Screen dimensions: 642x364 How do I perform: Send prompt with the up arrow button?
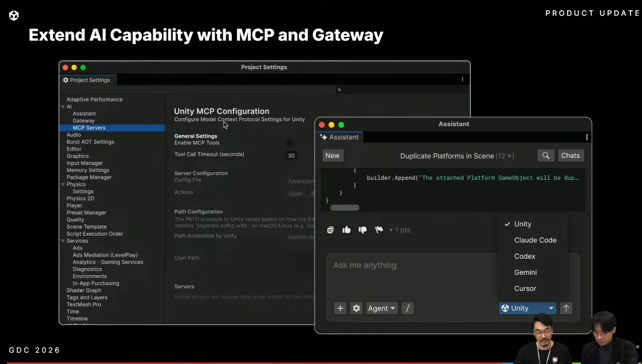pos(566,308)
